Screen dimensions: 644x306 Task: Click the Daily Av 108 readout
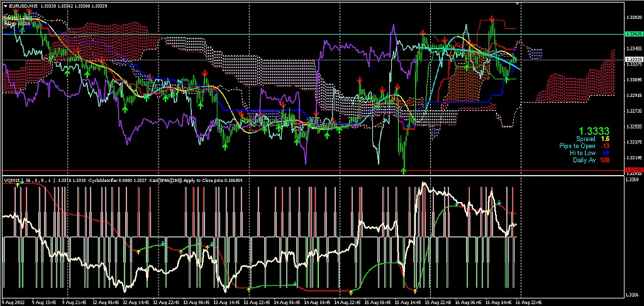point(594,160)
